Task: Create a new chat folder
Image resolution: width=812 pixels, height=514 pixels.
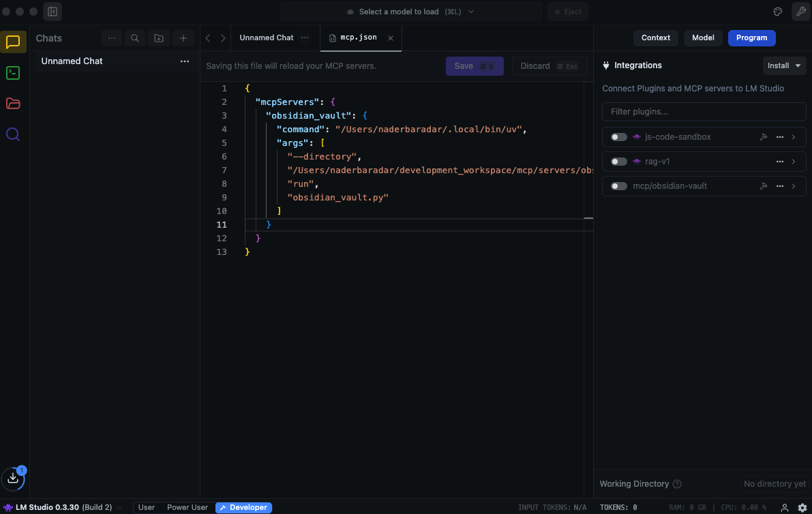Action: [x=159, y=38]
